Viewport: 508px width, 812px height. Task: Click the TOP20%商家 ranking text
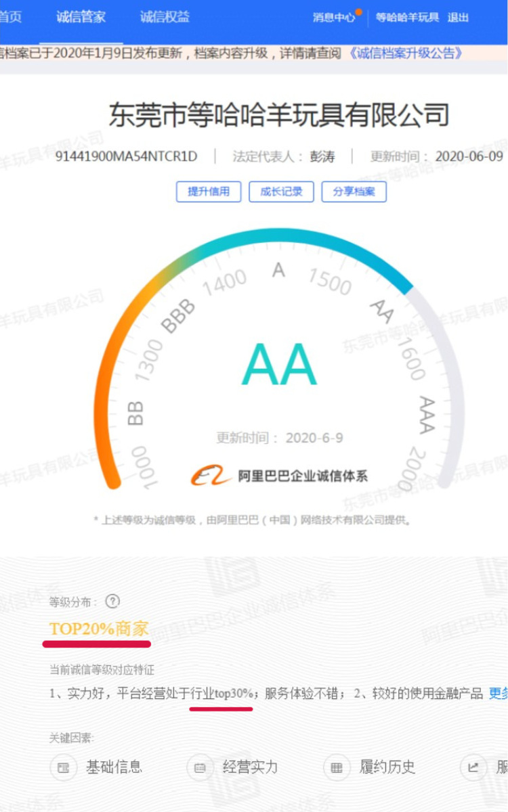(x=99, y=629)
